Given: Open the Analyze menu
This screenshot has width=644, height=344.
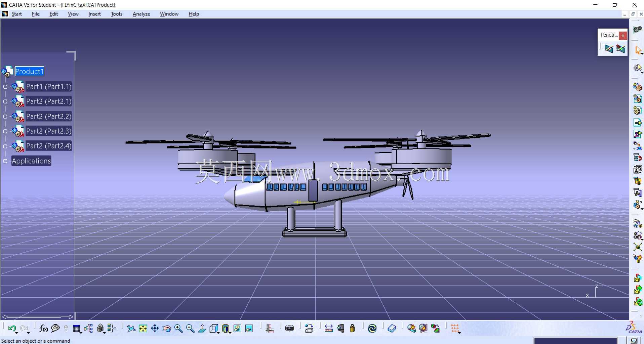Looking at the screenshot, I should (x=141, y=14).
